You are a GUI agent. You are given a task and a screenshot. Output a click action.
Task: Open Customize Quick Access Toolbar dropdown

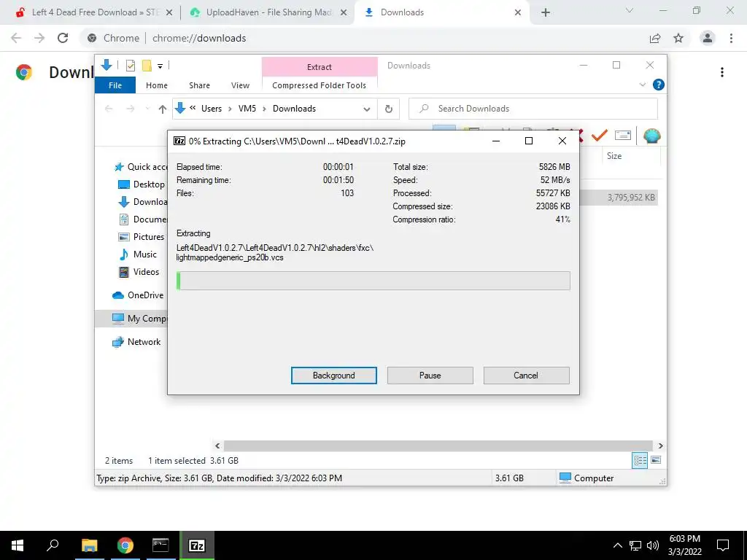point(160,66)
